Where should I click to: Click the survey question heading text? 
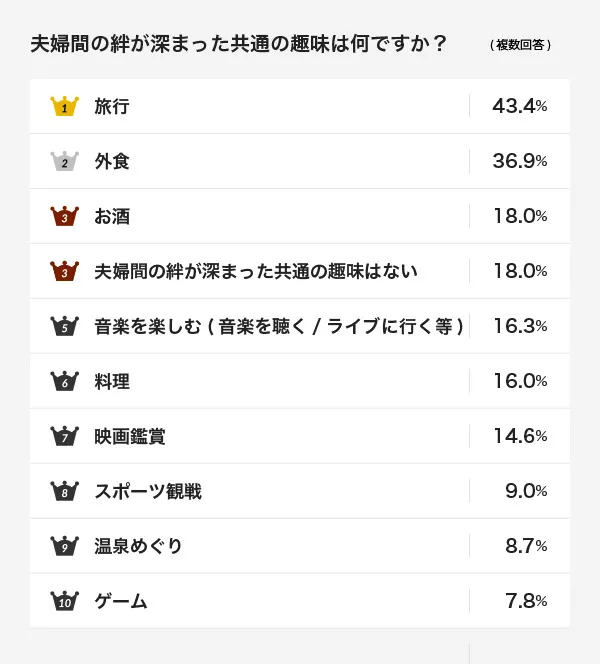pyautogui.click(x=239, y=45)
